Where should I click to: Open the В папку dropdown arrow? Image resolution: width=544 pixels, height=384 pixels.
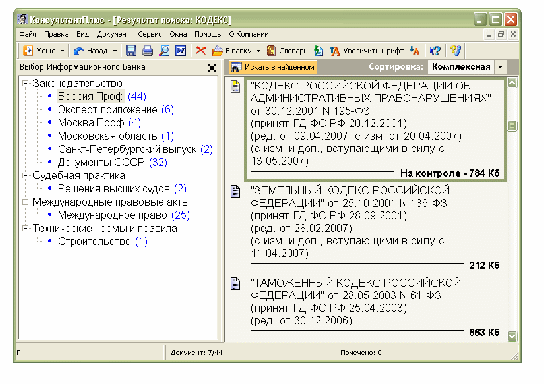(258, 51)
